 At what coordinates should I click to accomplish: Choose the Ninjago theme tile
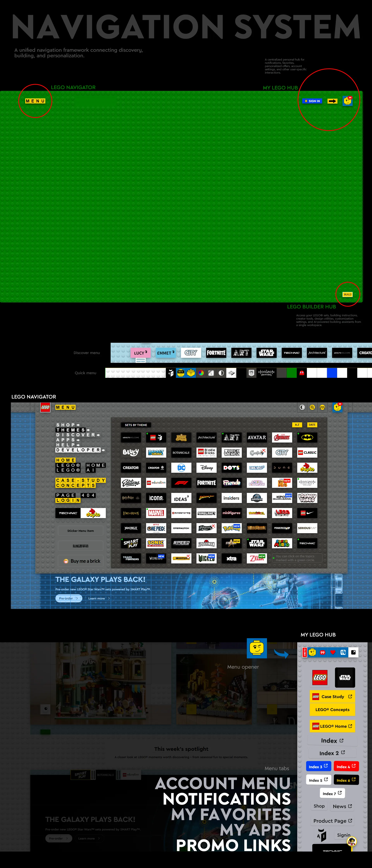(x=131, y=528)
